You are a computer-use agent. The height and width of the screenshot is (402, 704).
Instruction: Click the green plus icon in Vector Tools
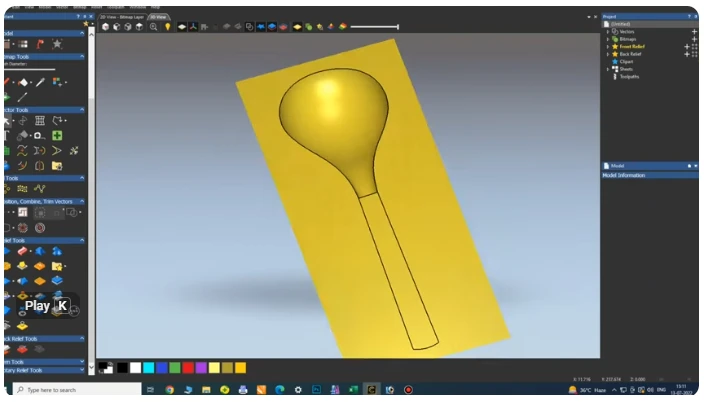[x=57, y=135]
